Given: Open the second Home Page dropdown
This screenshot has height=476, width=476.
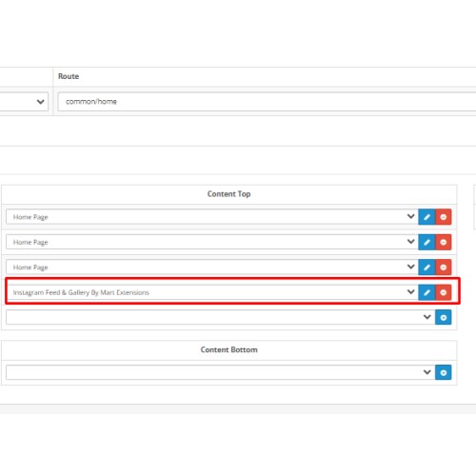Looking at the screenshot, I should click(212, 242).
